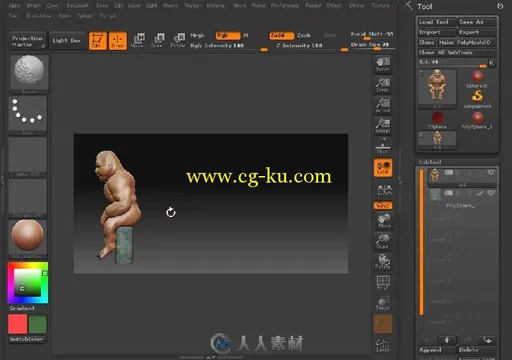Open the Alpha menu
This screenshot has height=360, width=512.
click(x=14, y=6)
